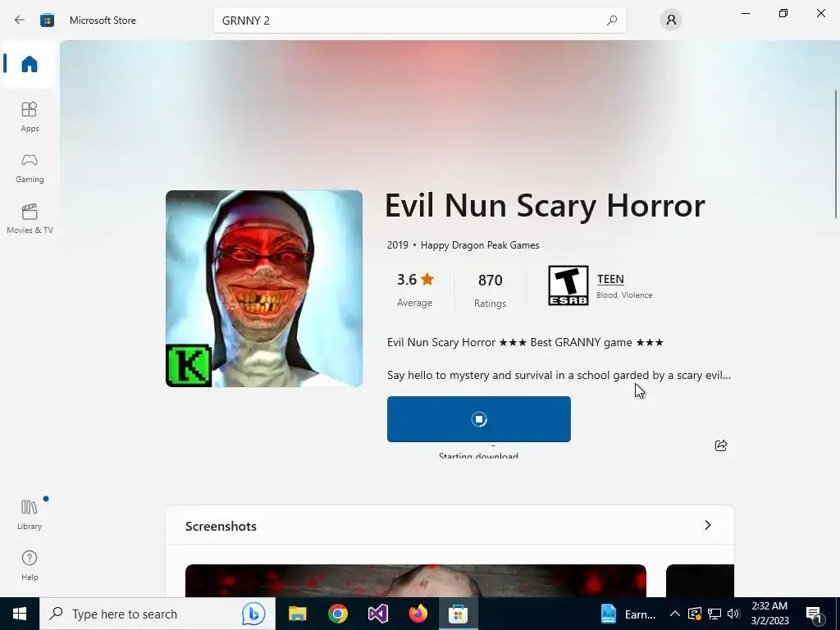
Task: Click the 870 Ratings count
Action: coord(491,290)
